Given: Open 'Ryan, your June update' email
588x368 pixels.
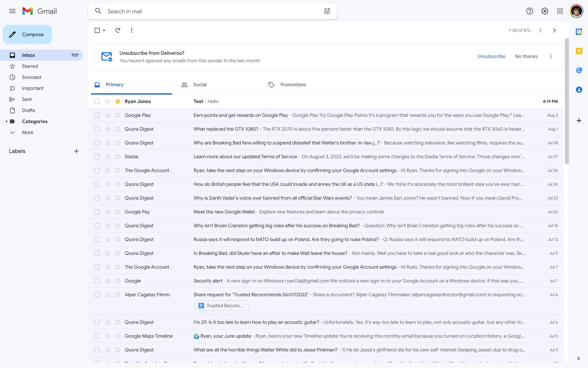Looking at the screenshot, I should (326, 336).
